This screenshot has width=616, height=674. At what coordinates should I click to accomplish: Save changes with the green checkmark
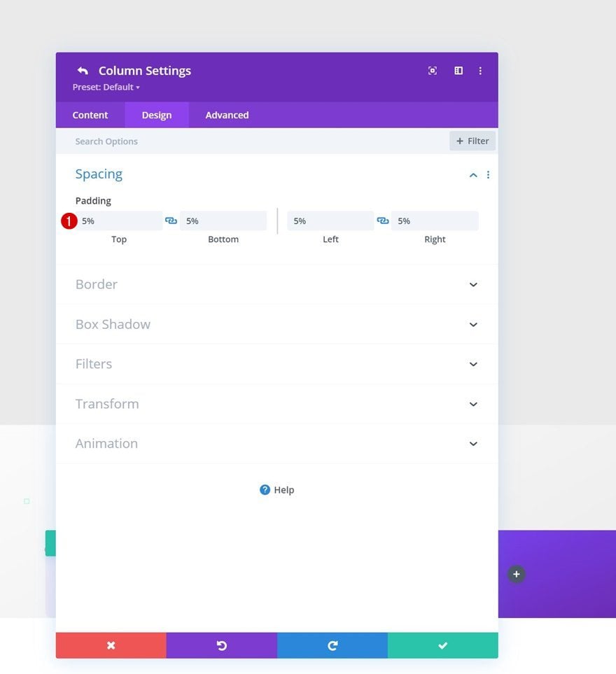click(443, 645)
